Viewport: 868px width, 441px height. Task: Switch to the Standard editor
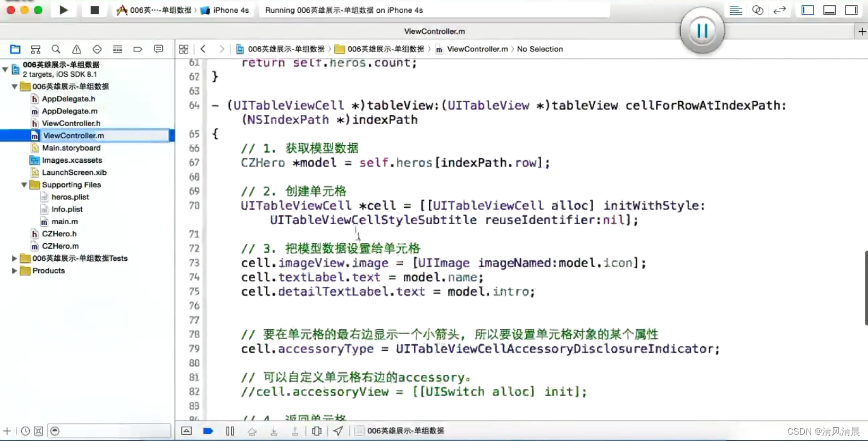click(736, 10)
